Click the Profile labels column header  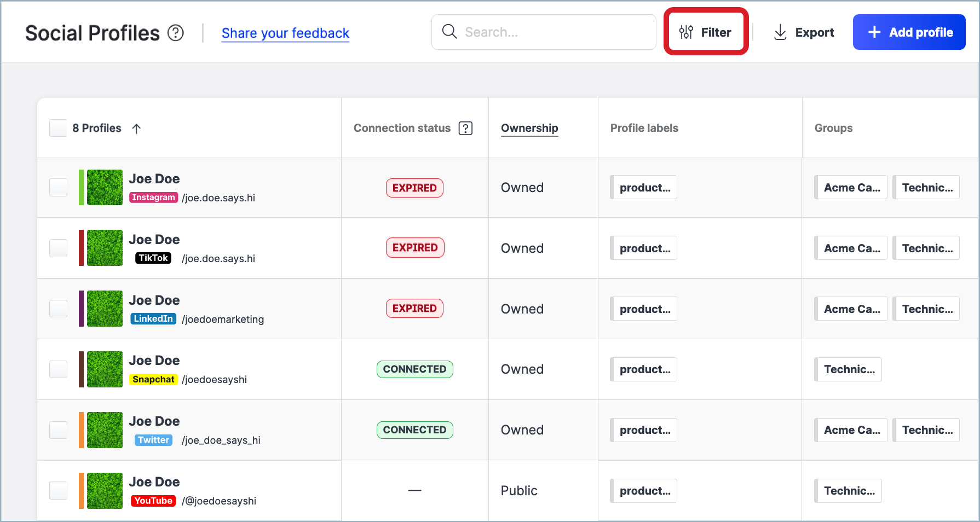[x=644, y=128]
